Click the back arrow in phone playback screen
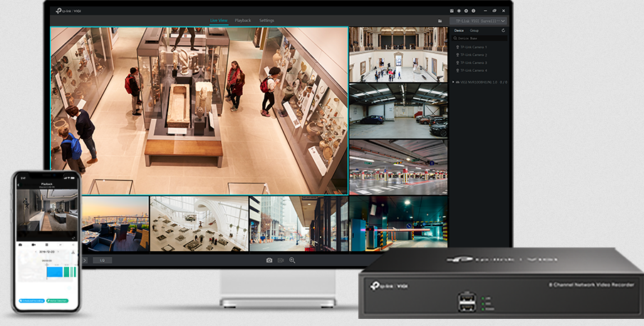644x326 pixels. [20, 183]
